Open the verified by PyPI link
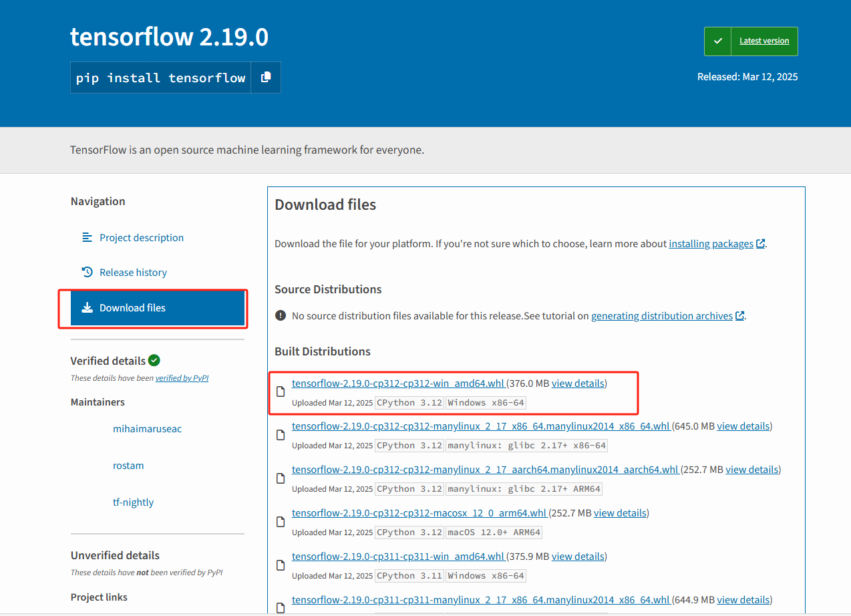 coord(182,378)
